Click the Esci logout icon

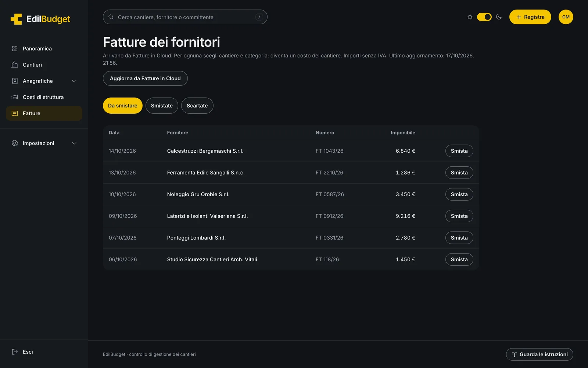[x=15, y=352]
